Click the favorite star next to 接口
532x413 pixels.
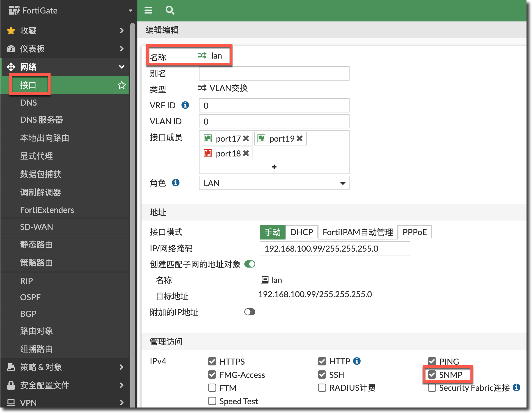[x=121, y=85]
